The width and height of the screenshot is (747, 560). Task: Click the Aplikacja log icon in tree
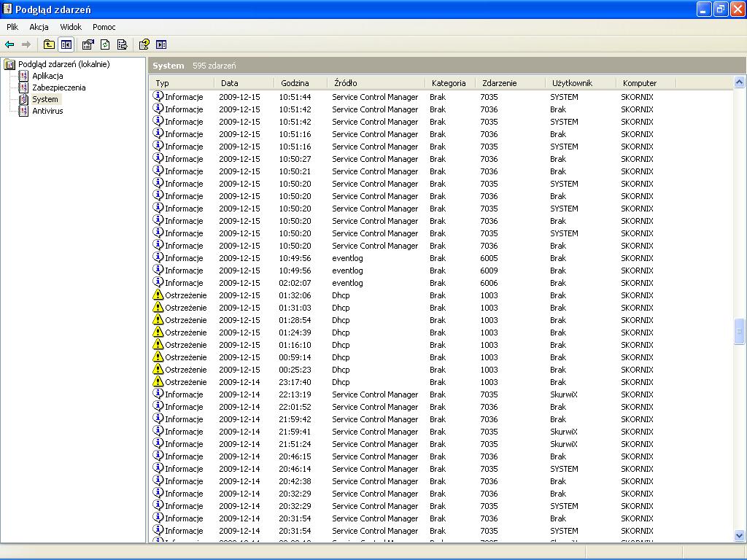pyautogui.click(x=23, y=76)
